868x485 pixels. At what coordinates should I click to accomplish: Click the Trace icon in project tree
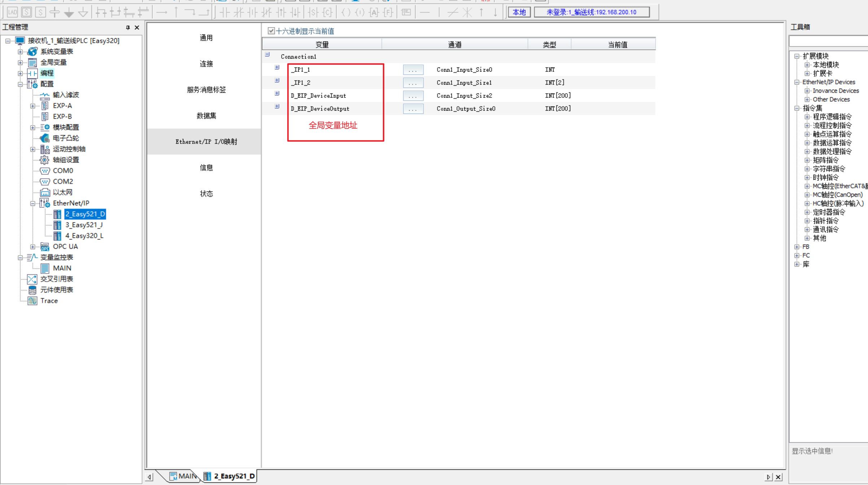point(32,301)
